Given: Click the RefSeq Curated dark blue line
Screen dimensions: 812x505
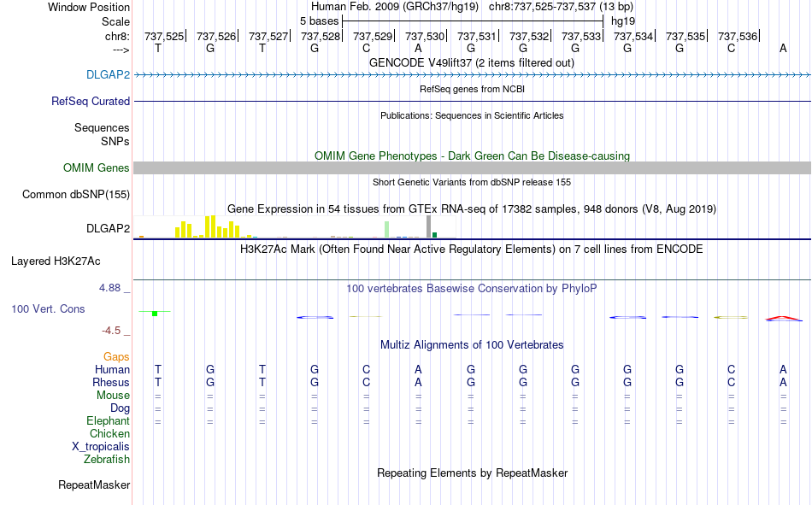Looking at the screenshot, I should click(472, 101).
